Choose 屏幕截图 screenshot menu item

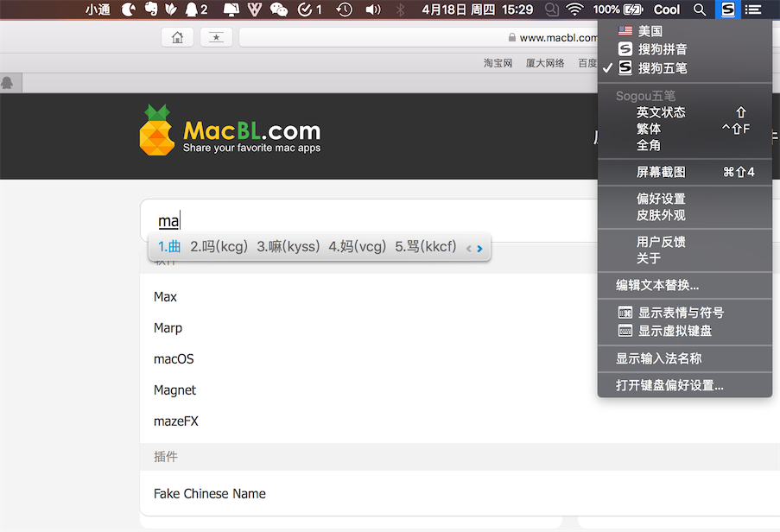point(685,172)
